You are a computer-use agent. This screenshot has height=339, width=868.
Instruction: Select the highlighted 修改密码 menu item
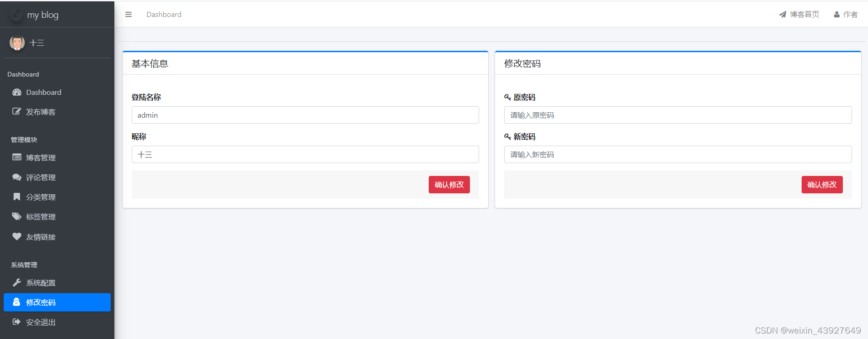(x=57, y=302)
